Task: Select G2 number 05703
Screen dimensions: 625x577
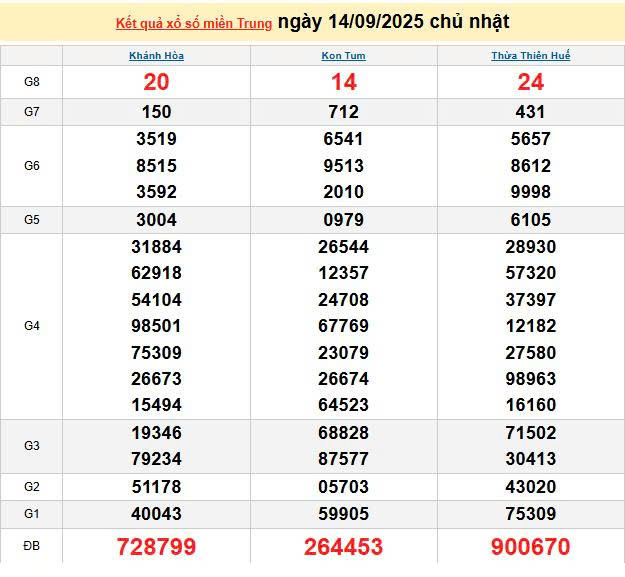Action: click(x=344, y=487)
